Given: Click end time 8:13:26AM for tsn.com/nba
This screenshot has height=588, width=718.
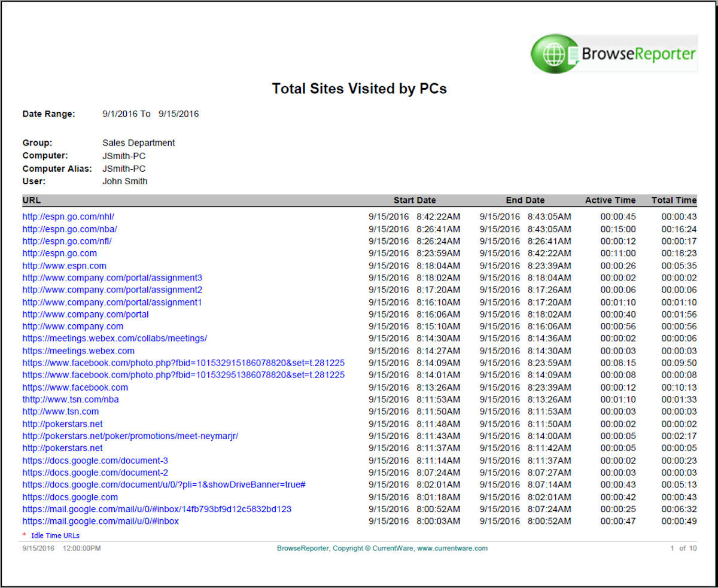Looking at the screenshot, I should (x=549, y=399).
